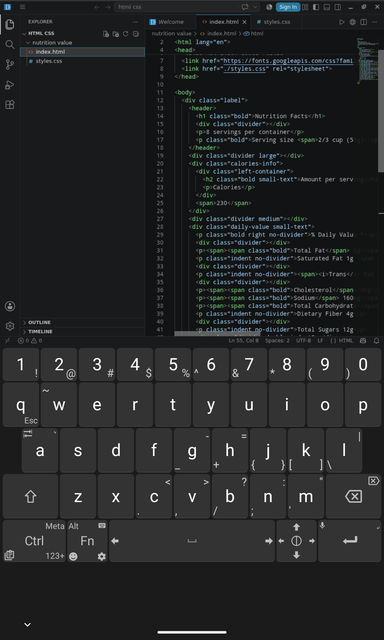Switch to the Welcome tab
384x640 pixels.
click(171, 22)
